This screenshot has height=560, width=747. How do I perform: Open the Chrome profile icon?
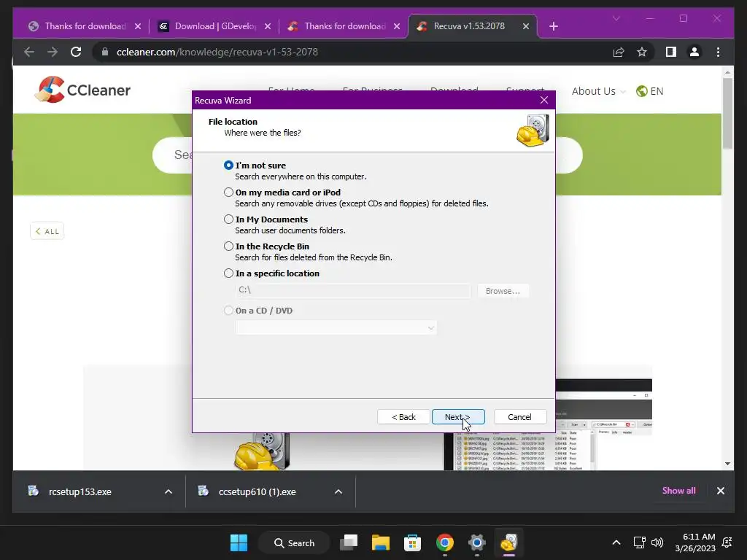tap(694, 52)
